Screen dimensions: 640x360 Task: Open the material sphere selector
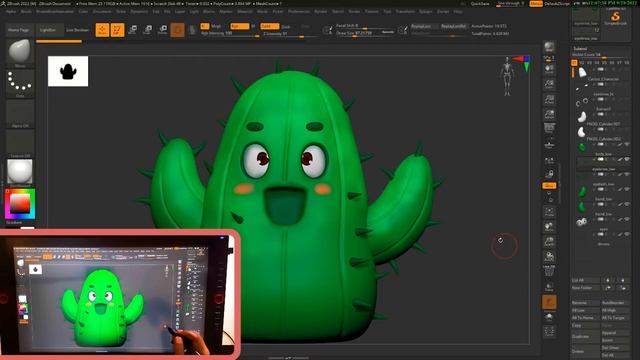(x=20, y=173)
